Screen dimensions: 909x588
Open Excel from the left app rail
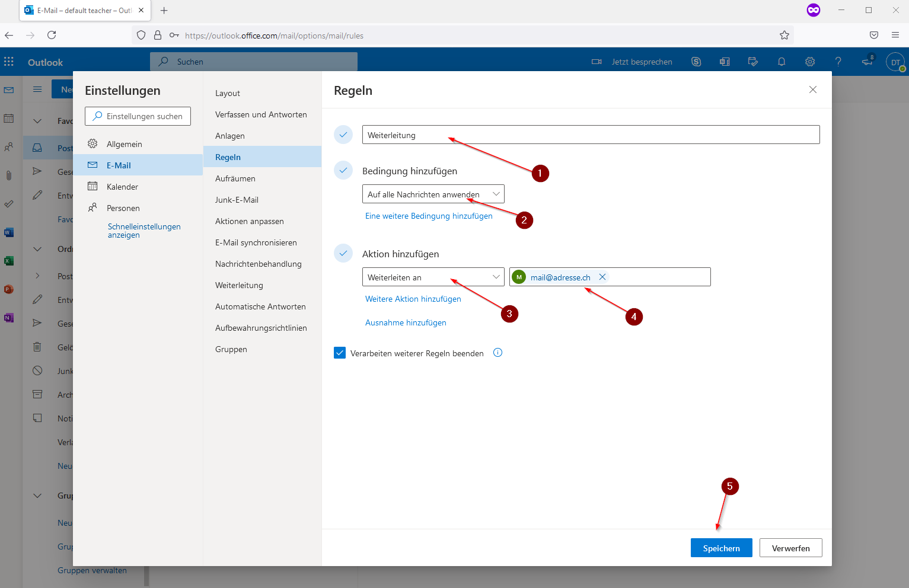point(9,261)
